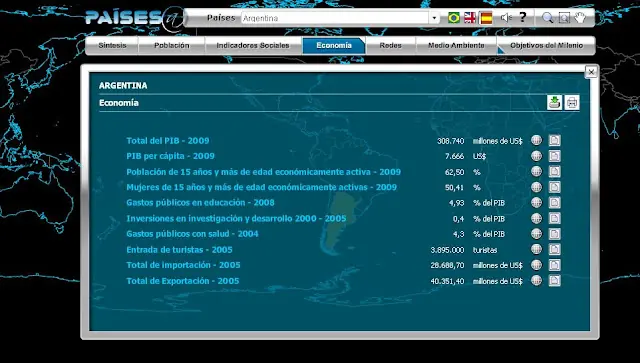Download the Economía data with green arrow icon

pyautogui.click(x=554, y=102)
